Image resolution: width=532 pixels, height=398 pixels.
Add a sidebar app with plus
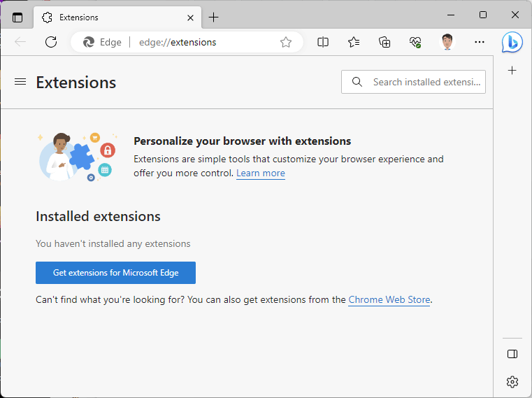(512, 70)
